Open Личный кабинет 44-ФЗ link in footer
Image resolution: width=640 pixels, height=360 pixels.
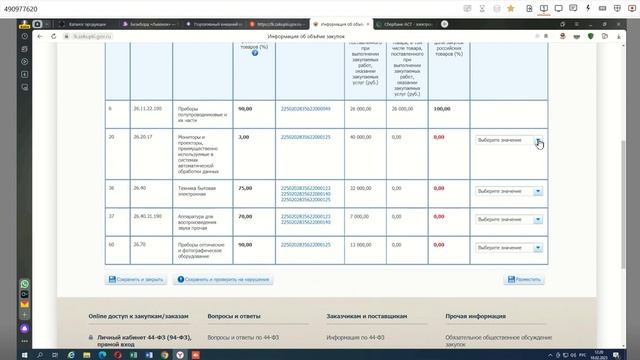(x=144, y=341)
